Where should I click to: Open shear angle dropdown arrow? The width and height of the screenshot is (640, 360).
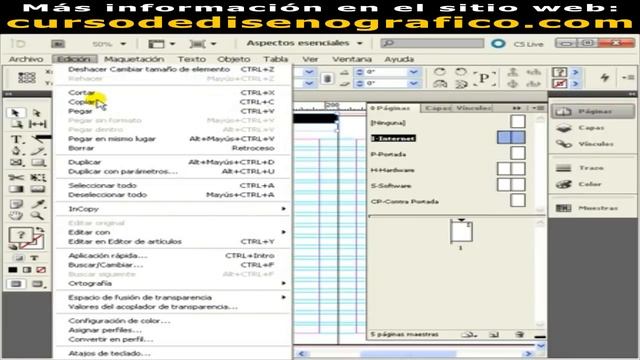point(413,83)
